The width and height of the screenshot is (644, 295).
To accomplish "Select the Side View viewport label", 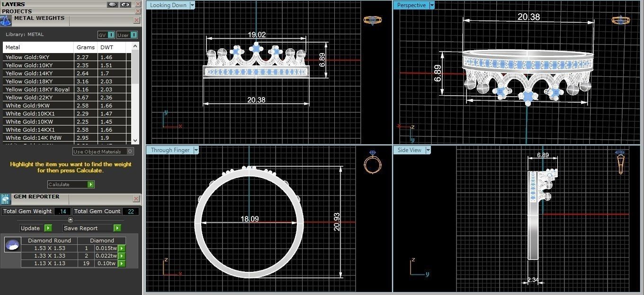I will (409, 150).
